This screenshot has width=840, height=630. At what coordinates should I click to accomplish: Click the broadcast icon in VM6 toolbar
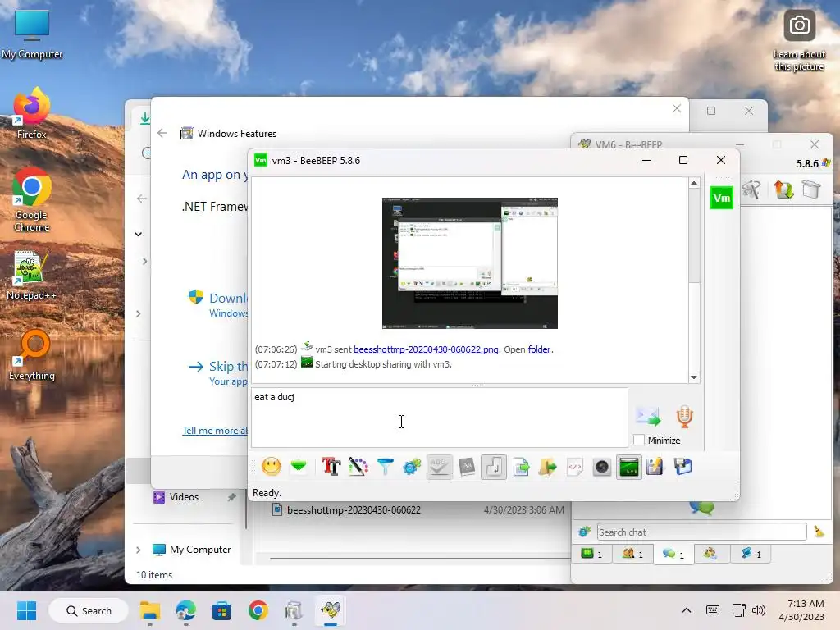pos(751,189)
